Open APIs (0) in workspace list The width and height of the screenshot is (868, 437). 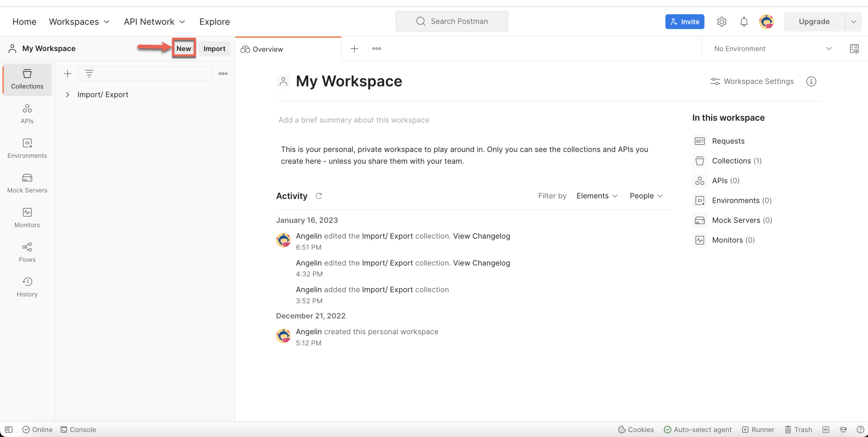point(716,181)
